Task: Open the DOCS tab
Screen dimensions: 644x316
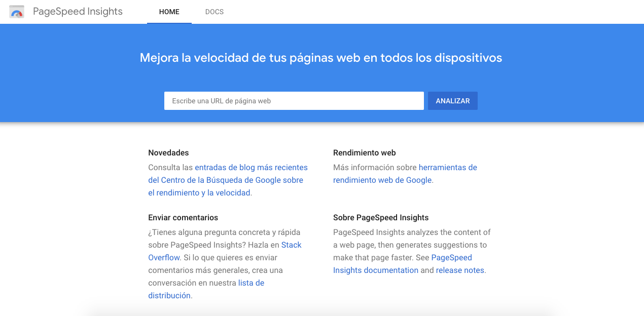Action: (214, 12)
